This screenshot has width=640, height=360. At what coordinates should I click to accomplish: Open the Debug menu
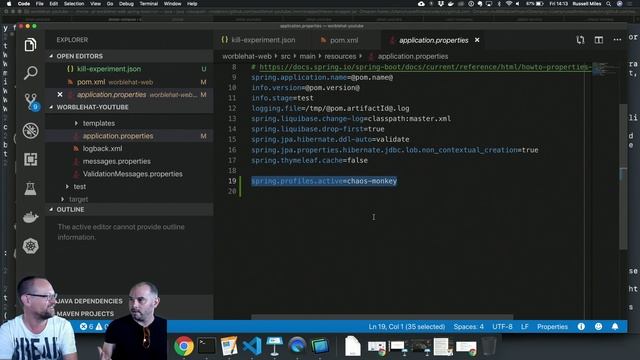pyautogui.click(x=126, y=4)
